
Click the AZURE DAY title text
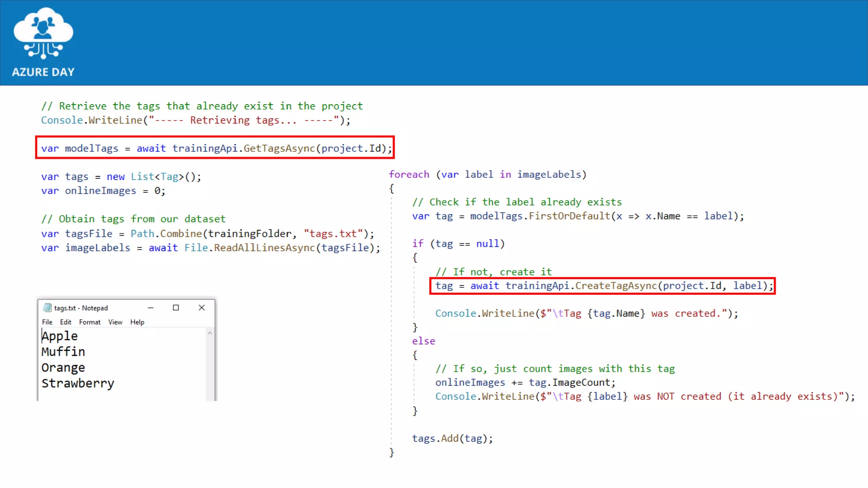coord(43,72)
